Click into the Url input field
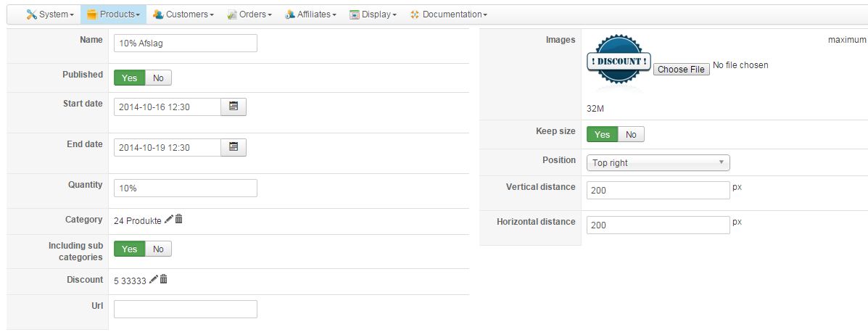 pyautogui.click(x=186, y=309)
